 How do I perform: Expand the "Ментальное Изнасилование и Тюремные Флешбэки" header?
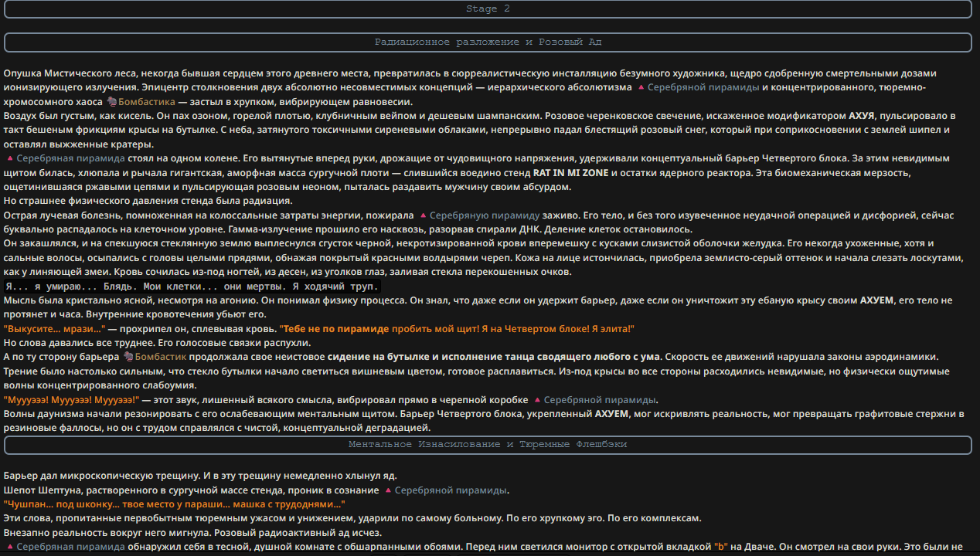tap(488, 445)
